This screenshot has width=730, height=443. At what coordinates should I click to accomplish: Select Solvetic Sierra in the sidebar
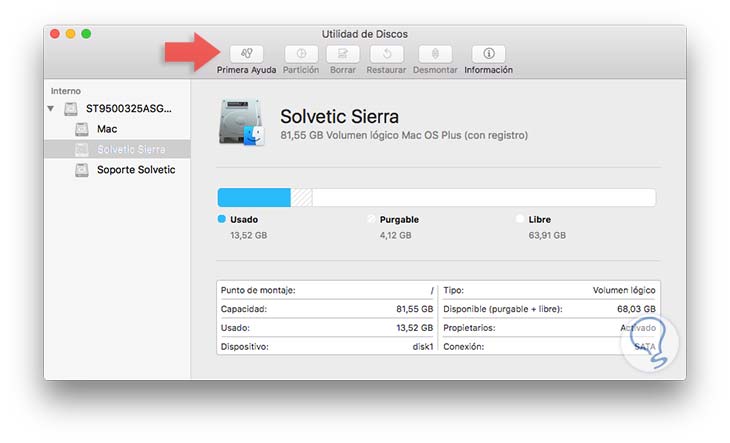click(131, 149)
